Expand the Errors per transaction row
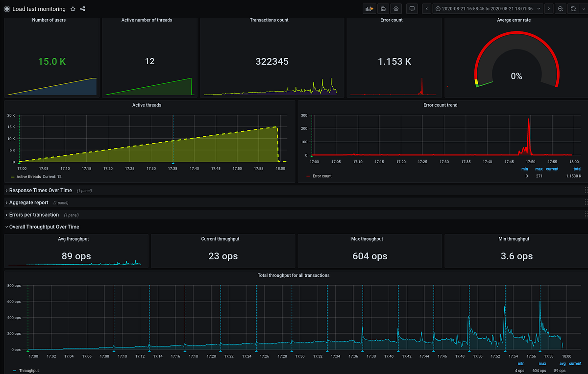Viewport: 588px width, 374px height. 33,215
